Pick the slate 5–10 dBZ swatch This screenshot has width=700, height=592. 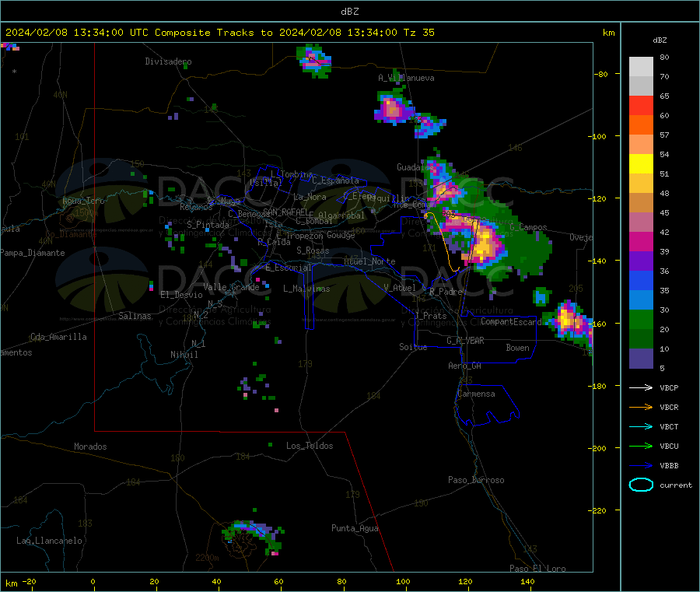(641, 359)
